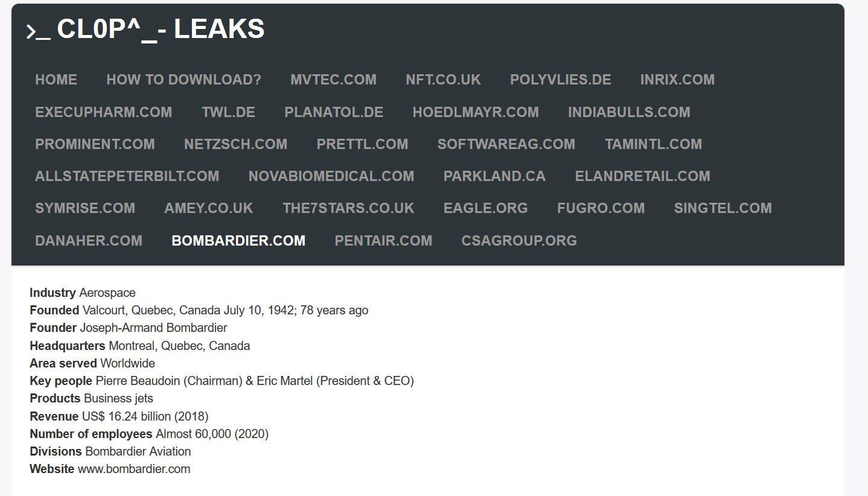Go to the NFT.CO.UK entry
The height and width of the screenshot is (496, 868).
pyautogui.click(x=443, y=80)
